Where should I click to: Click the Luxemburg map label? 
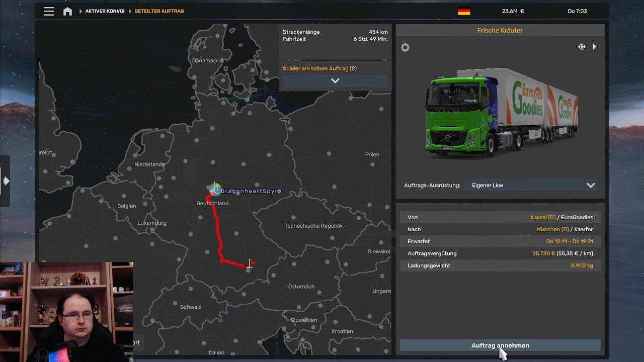click(152, 223)
